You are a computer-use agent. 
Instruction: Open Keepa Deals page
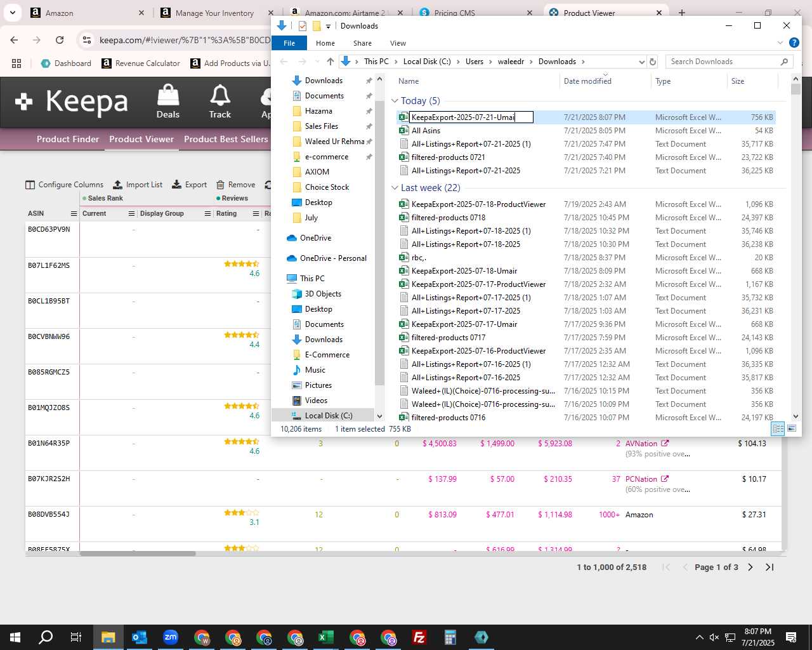coord(168,102)
